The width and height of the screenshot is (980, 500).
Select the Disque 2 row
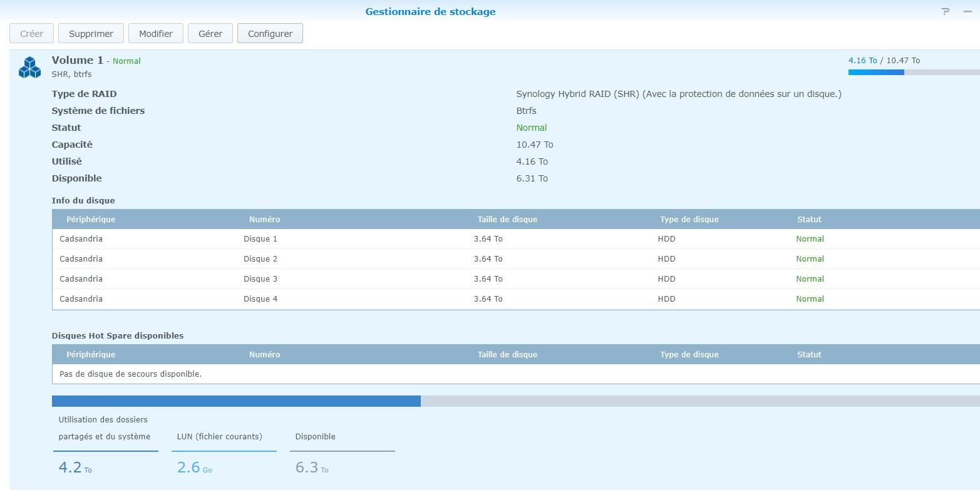[516, 259]
